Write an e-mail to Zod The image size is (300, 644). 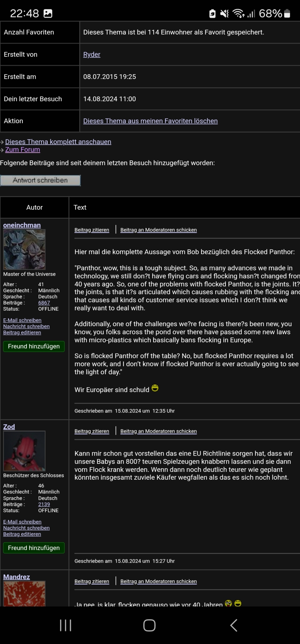[x=22, y=522]
